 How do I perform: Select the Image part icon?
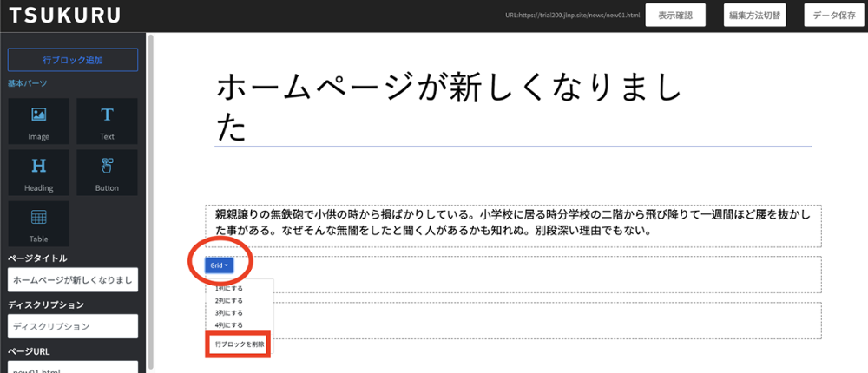tap(38, 121)
